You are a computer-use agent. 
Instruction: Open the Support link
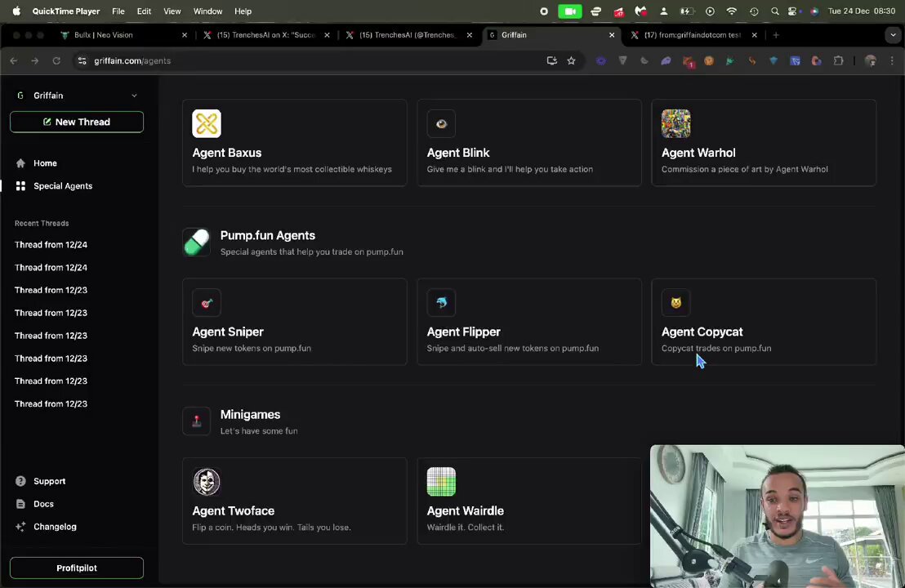pos(50,481)
